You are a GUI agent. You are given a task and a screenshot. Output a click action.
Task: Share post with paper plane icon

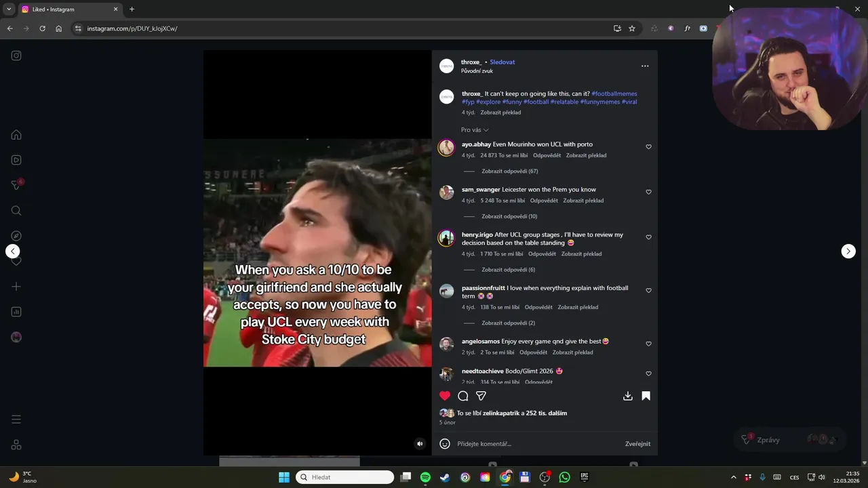tap(481, 396)
